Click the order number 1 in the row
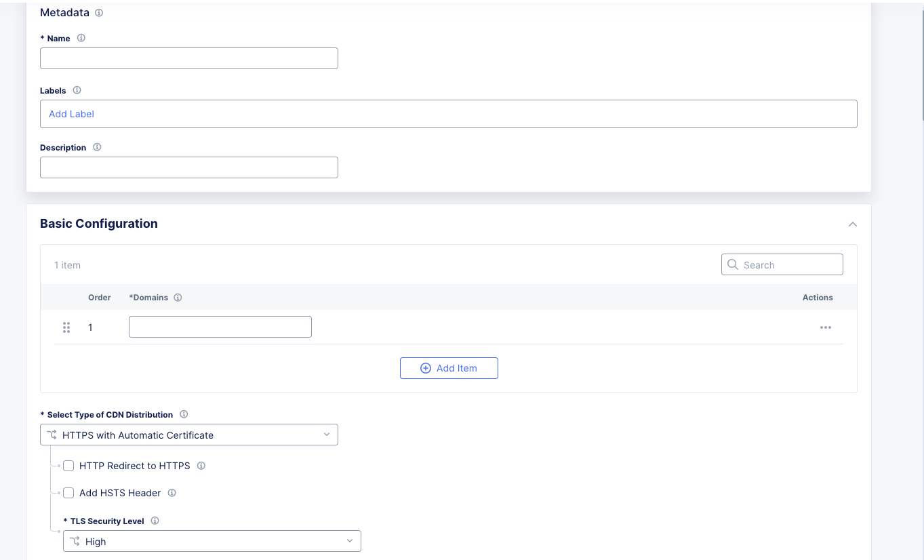Screen dimensions: 924x560 tap(90, 327)
